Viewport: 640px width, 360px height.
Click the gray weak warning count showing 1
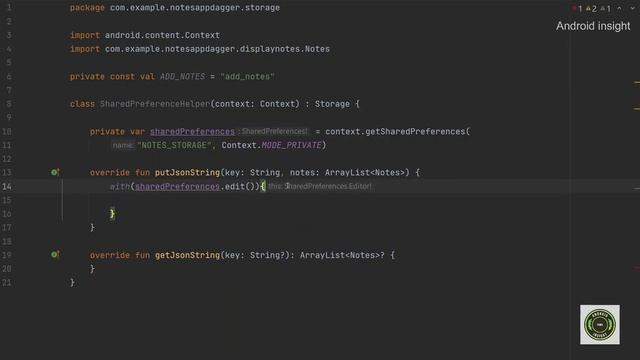[606, 9]
